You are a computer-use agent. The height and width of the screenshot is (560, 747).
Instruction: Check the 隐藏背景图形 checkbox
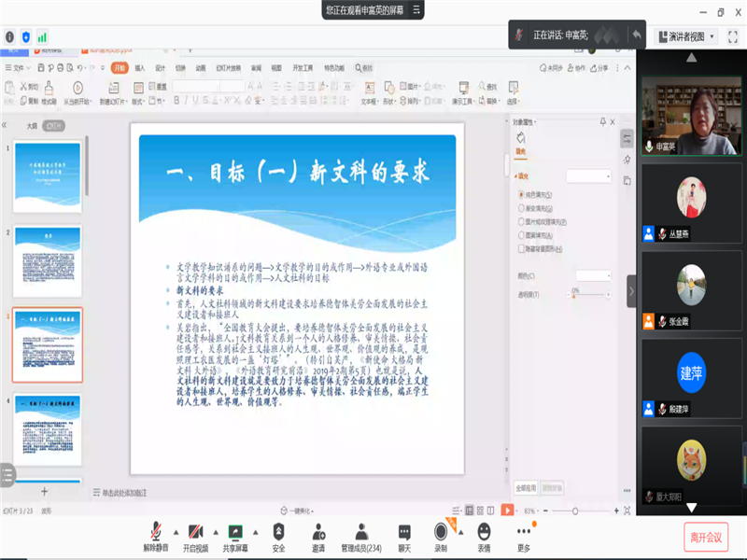pyautogui.click(x=521, y=249)
